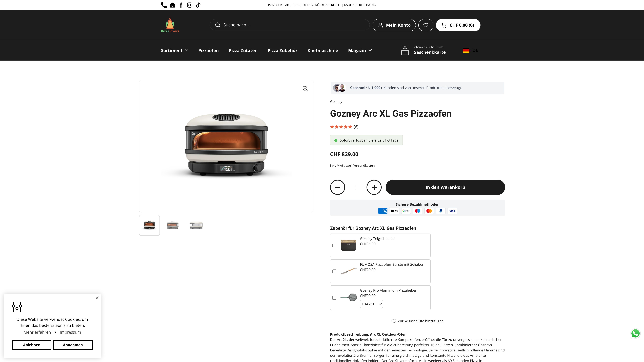Call via the phone icon

164,5
